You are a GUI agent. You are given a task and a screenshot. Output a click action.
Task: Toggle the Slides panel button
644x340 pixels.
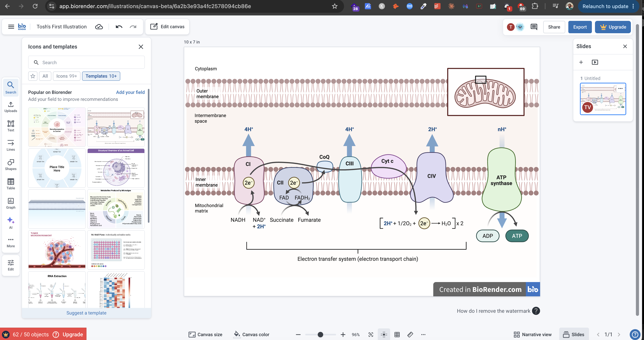(574, 335)
